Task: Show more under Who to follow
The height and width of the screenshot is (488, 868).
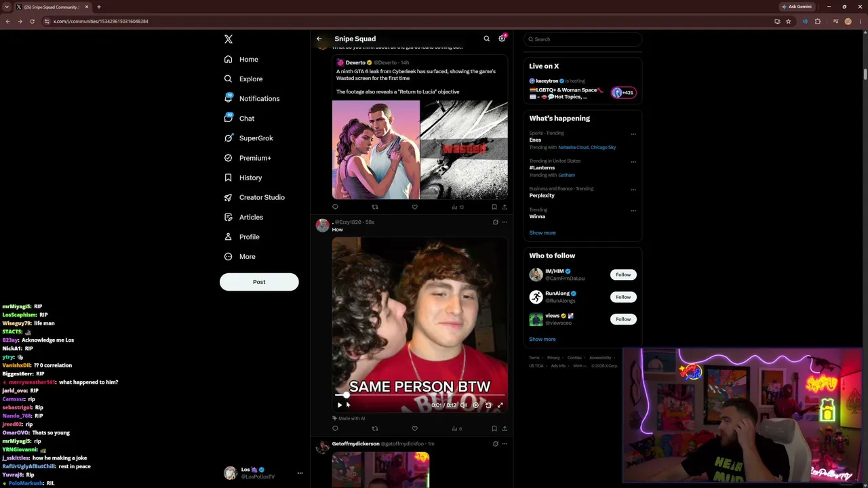Action: tap(542, 340)
